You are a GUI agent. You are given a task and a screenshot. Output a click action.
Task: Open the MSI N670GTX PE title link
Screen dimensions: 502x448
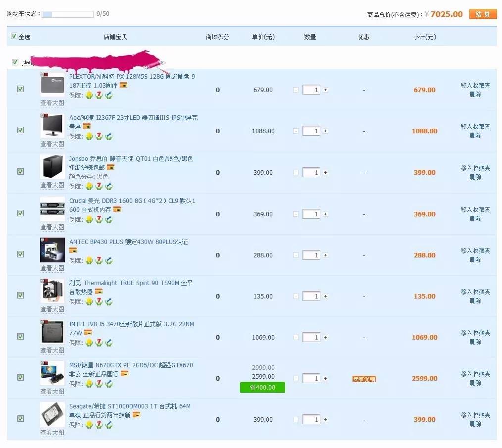click(131, 370)
